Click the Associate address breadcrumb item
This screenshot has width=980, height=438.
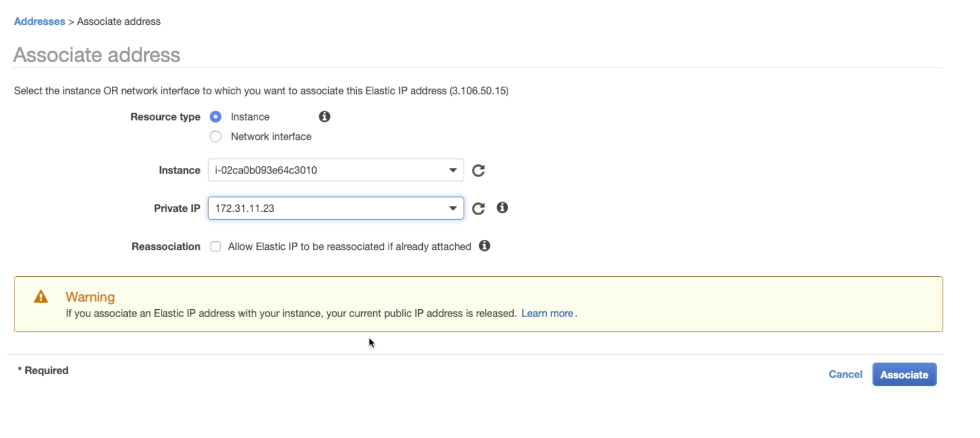pos(119,21)
